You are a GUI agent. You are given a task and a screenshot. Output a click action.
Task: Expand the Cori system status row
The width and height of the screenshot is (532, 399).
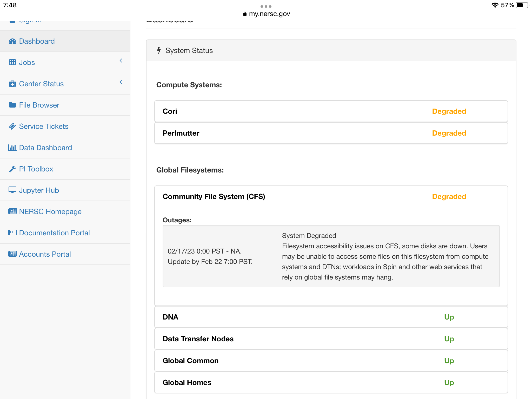(331, 111)
